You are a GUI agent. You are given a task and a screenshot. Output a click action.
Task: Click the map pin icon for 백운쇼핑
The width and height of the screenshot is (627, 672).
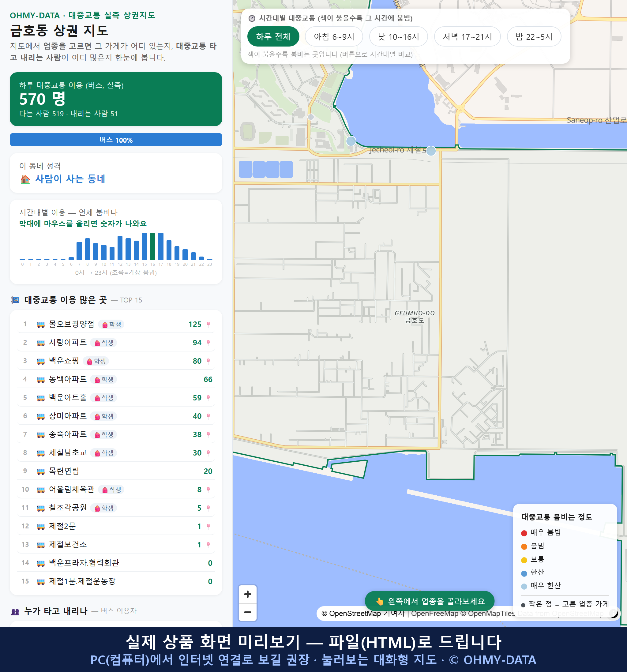click(x=208, y=361)
